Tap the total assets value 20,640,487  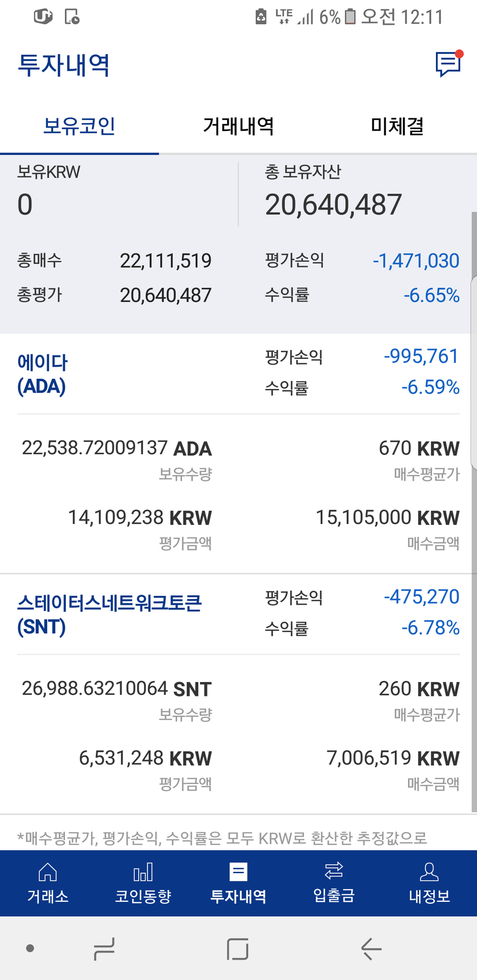tap(333, 205)
